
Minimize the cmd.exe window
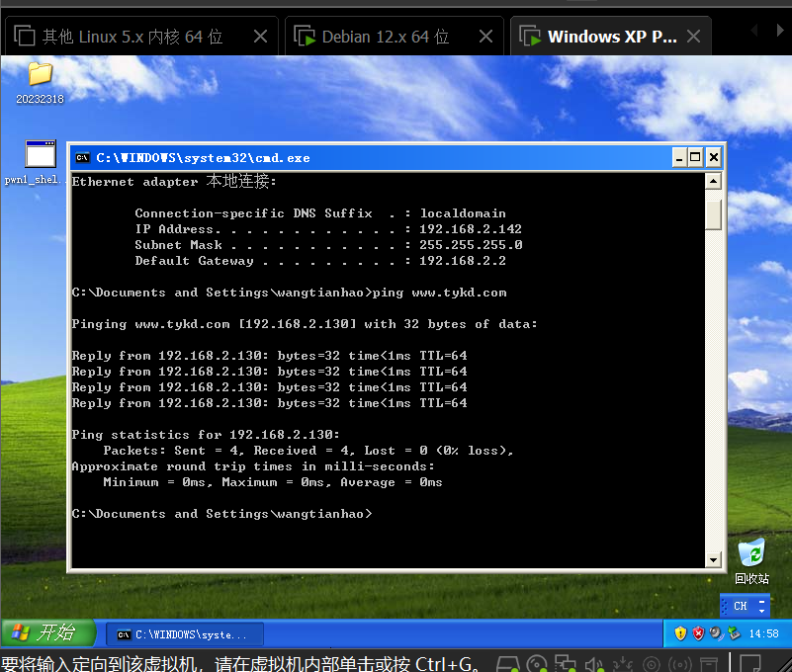pos(679,158)
